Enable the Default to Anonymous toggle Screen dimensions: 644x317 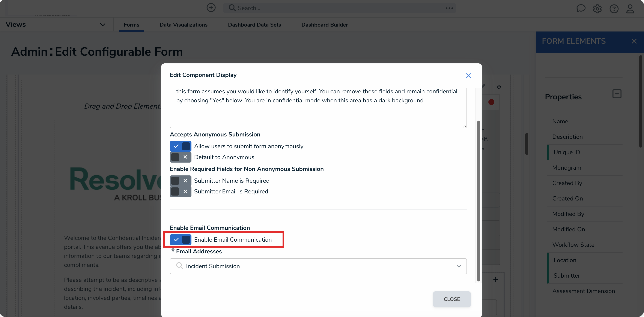pos(180,157)
